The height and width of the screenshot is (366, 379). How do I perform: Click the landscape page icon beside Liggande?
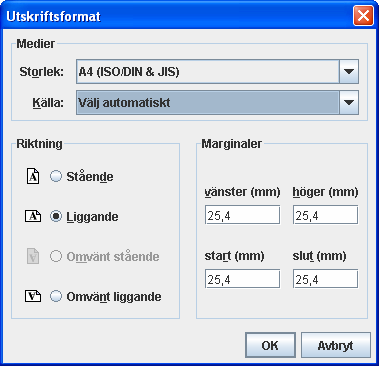[x=33, y=216]
